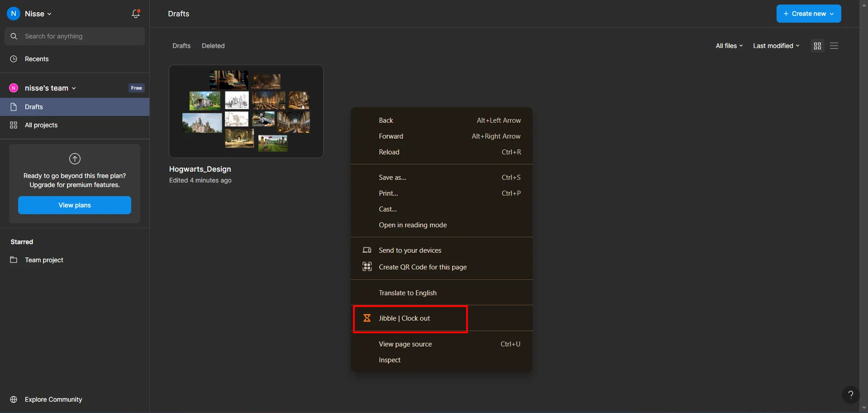Choose Create QR Code for this page
Viewport: 868px width, 413px height.
(x=422, y=267)
